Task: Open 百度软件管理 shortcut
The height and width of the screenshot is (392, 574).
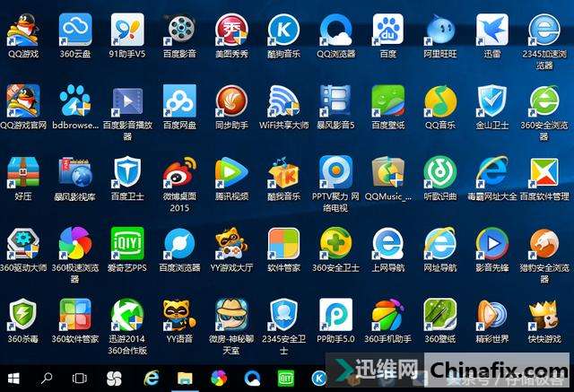Action: pyautogui.click(x=544, y=172)
